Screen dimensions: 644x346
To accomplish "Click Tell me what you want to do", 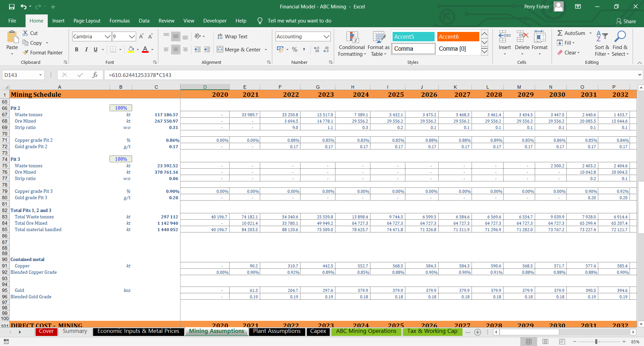I will 299,21.
